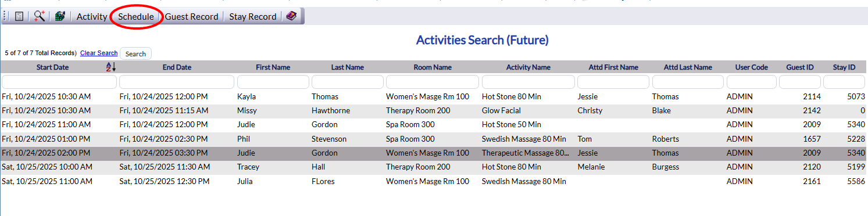Image resolution: width=868 pixels, height=216 pixels.
Task: Open the purple help book icon
Action: coord(291,16)
